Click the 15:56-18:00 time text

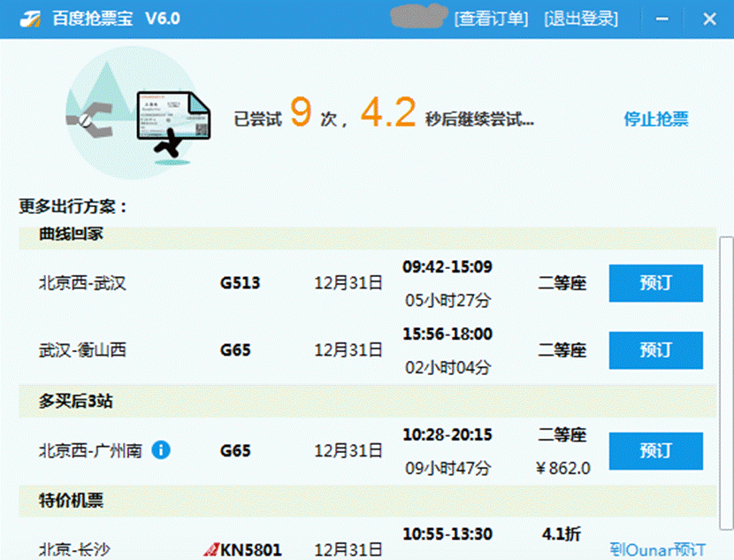coord(447,334)
